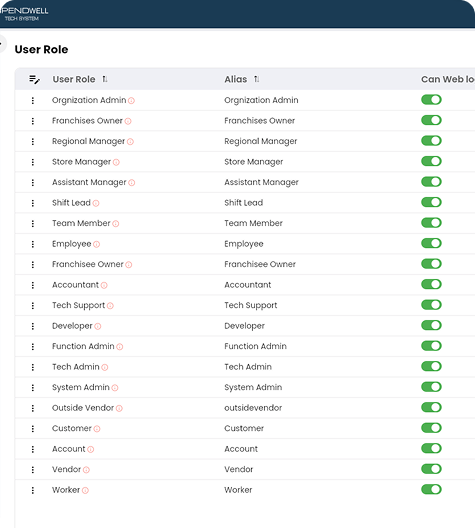The image size is (475, 528).
Task: Select the System Admin alias cell
Action: (253, 387)
